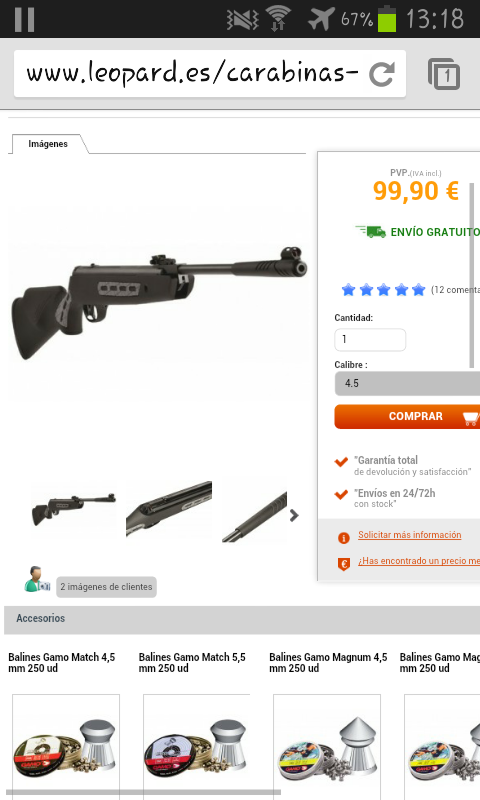
Task: Click the free shipping truck icon
Action: [x=371, y=232]
